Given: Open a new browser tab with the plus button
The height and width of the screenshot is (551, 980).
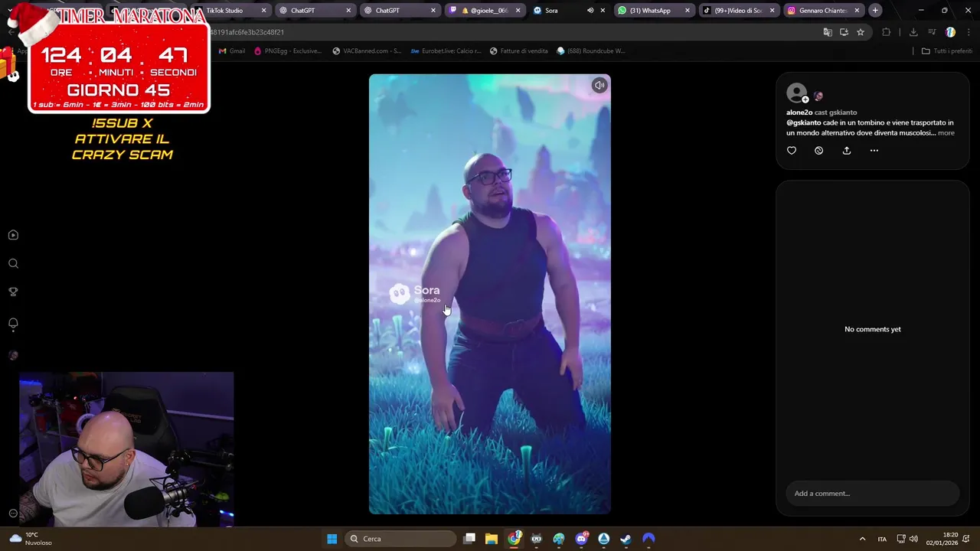Looking at the screenshot, I should (875, 11).
